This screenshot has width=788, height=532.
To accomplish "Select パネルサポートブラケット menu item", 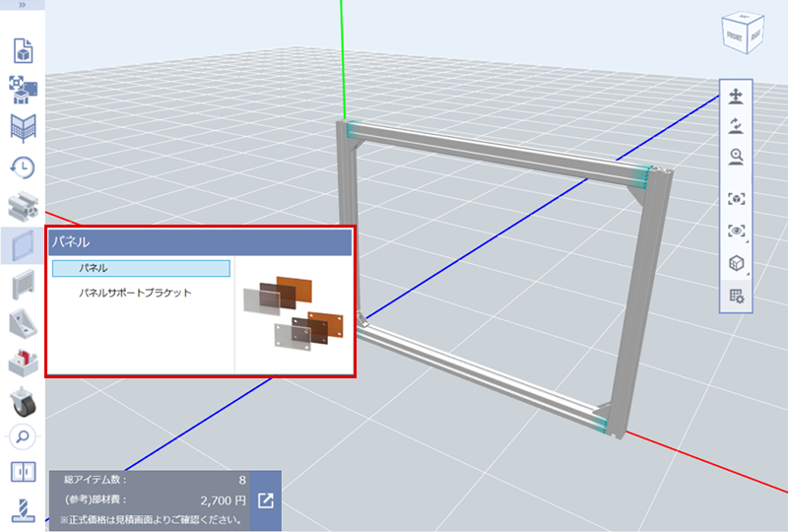I will coord(135,293).
